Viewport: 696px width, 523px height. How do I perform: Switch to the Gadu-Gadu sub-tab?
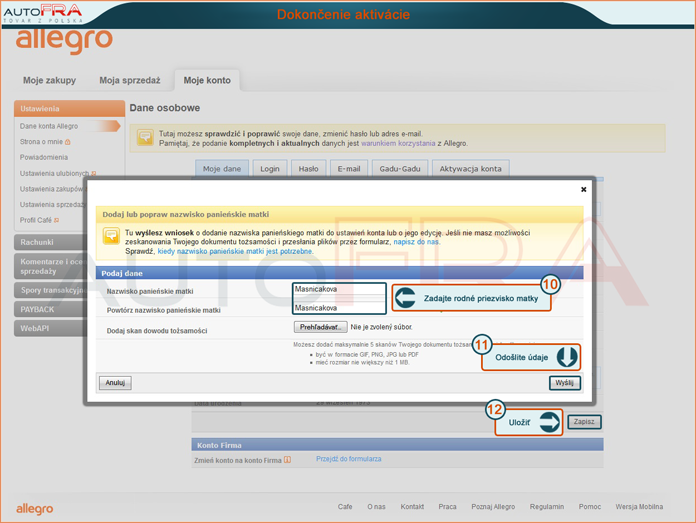(x=399, y=169)
